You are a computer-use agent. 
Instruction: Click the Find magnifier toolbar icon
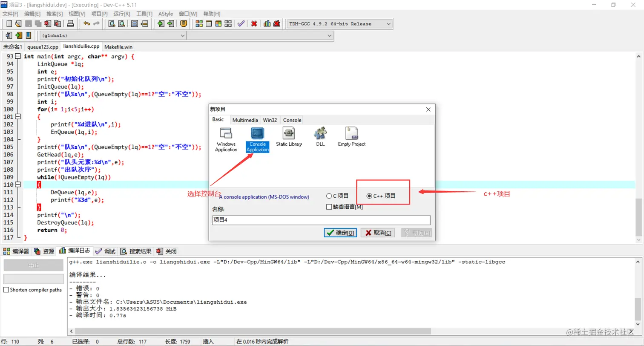click(x=112, y=24)
